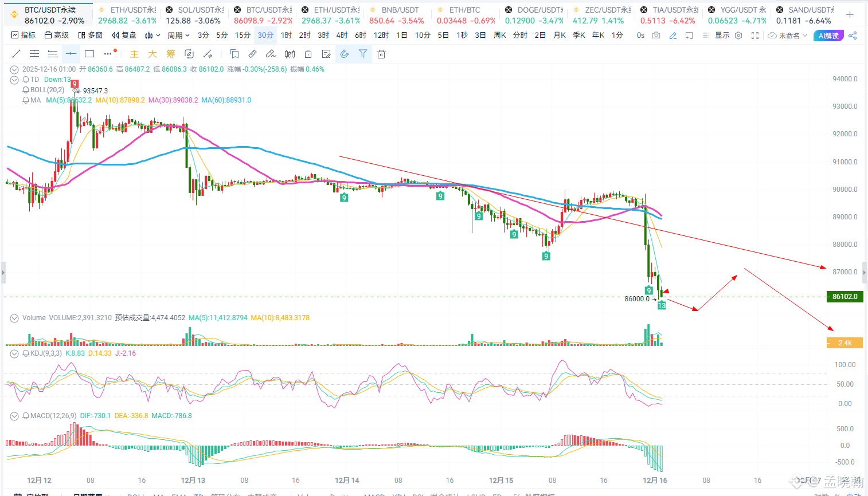Click the AI解读 button
The width and height of the screenshot is (868, 496).
point(828,36)
